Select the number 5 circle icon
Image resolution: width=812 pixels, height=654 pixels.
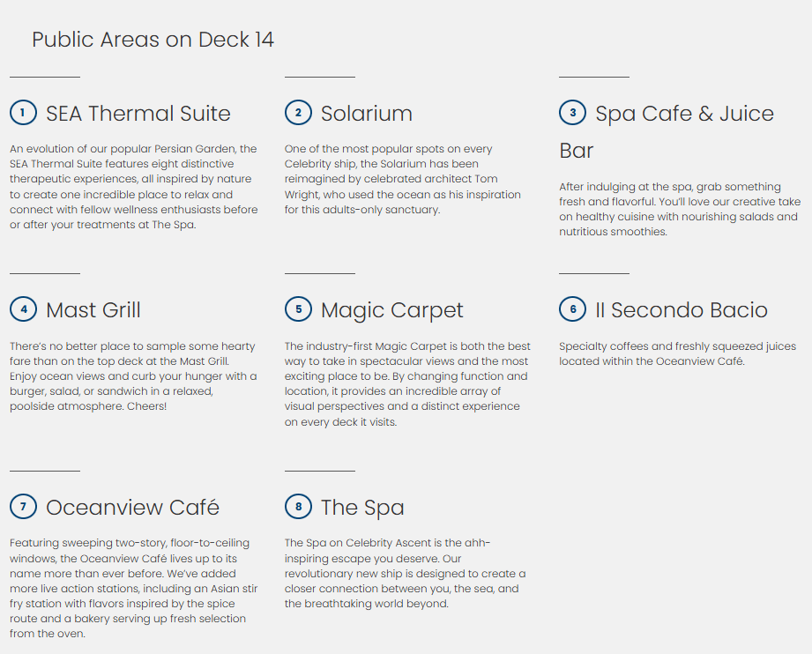point(298,309)
